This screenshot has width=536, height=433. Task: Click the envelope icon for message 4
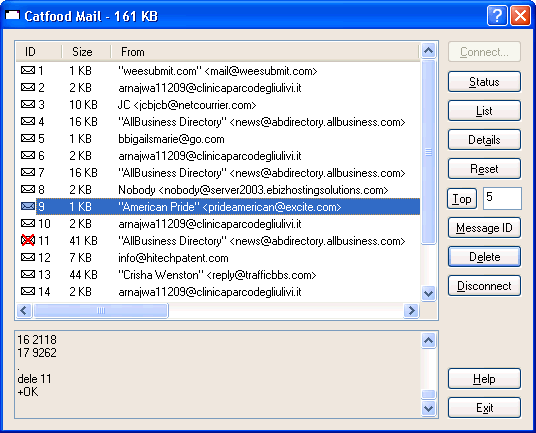click(x=28, y=122)
